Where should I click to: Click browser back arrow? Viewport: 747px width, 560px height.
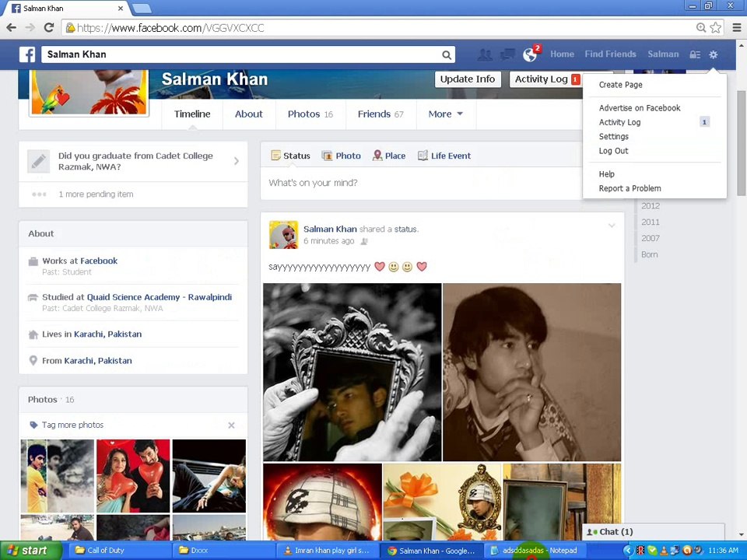click(12, 28)
